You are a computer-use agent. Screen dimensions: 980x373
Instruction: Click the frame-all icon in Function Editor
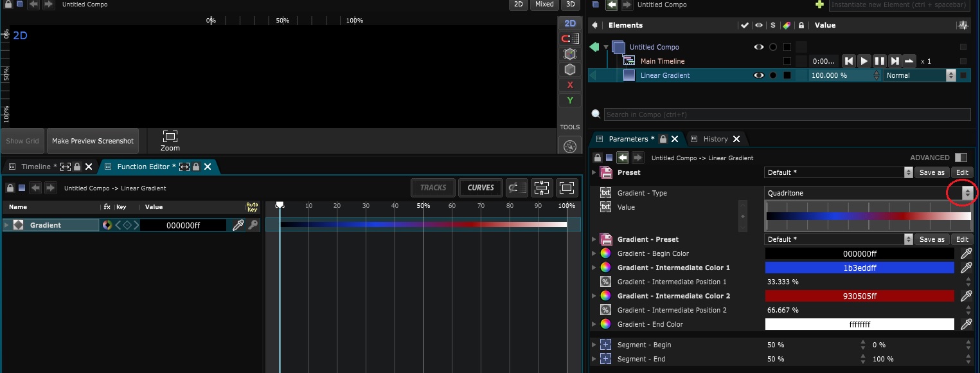[x=566, y=188]
